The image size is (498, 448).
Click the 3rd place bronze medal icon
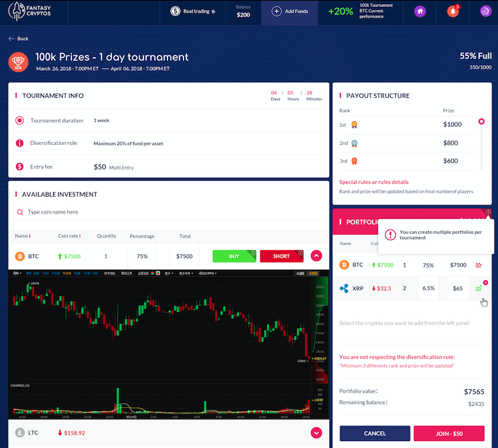click(x=354, y=161)
